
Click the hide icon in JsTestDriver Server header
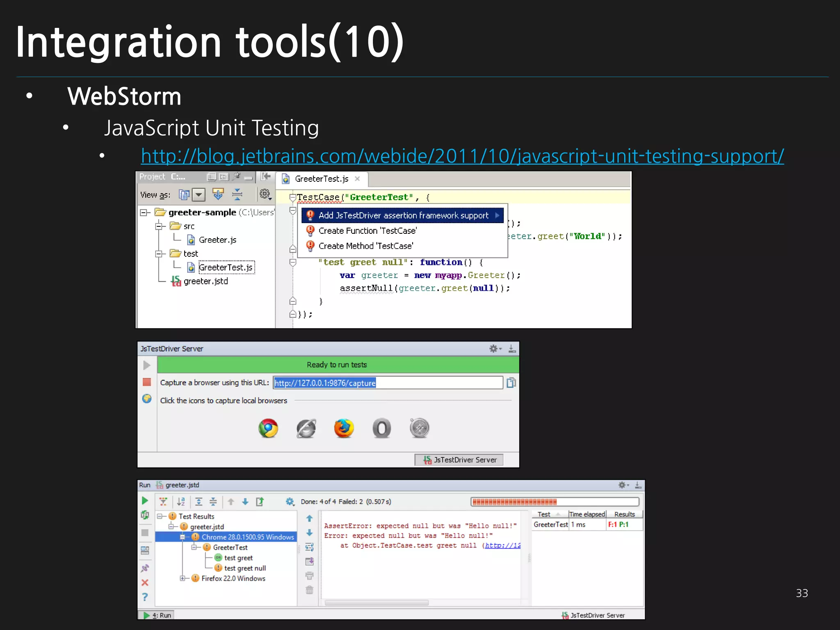(x=512, y=349)
